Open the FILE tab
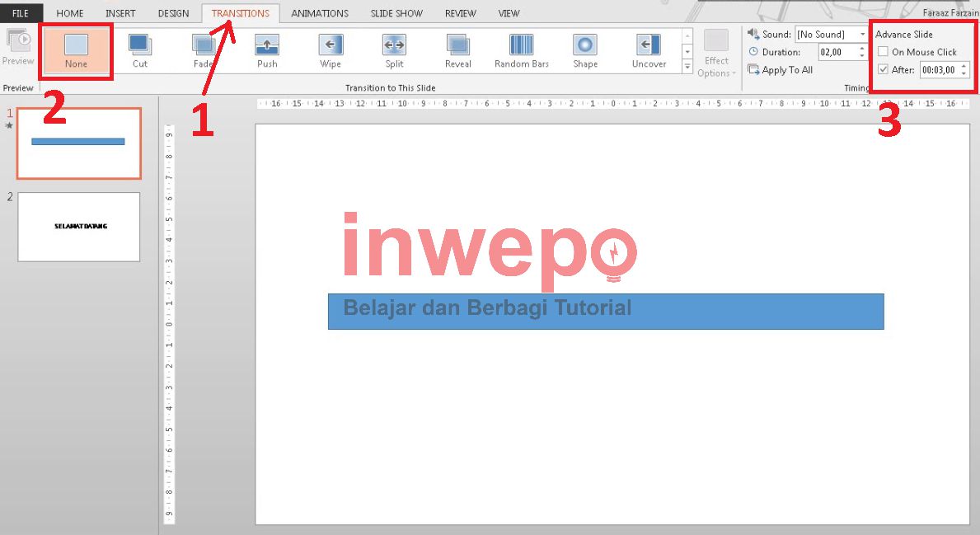980x535 pixels. 21,13
